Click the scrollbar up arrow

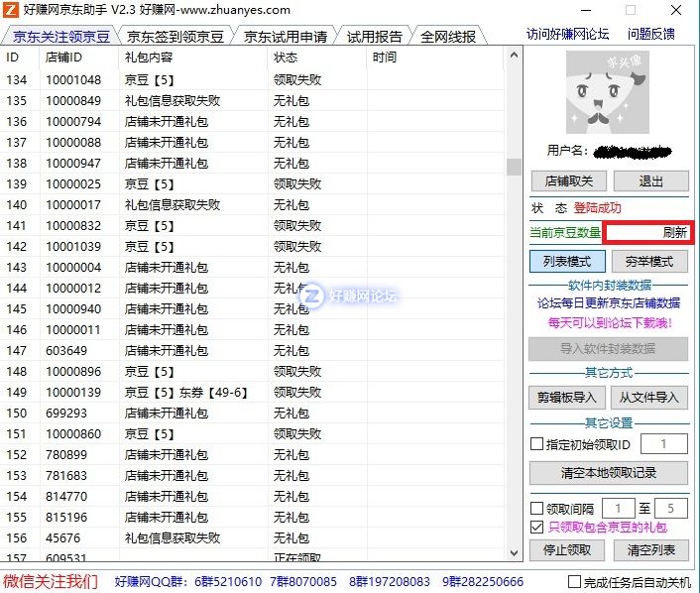point(514,56)
